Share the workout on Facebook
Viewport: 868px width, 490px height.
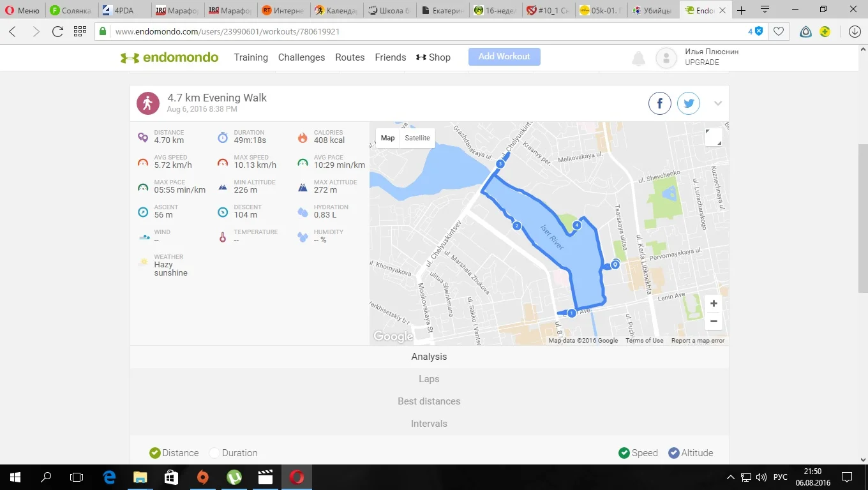coord(660,103)
